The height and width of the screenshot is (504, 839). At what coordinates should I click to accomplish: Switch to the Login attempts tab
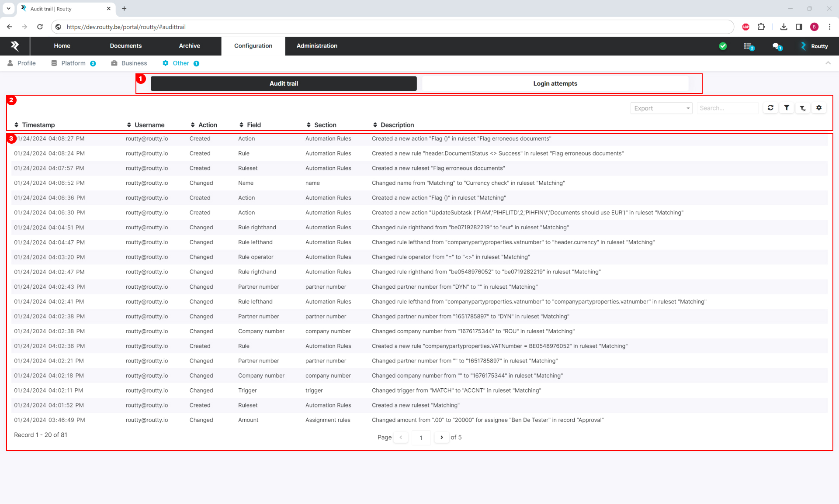(x=555, y=83)
